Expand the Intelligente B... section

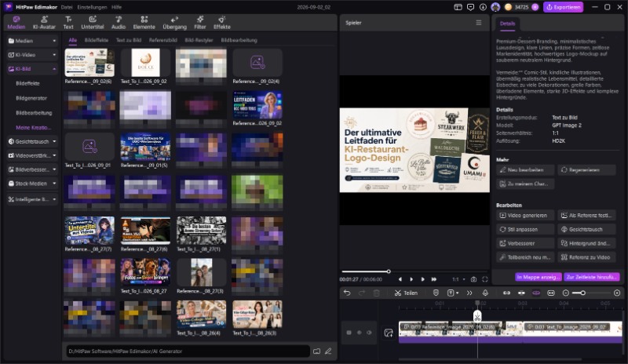tap(32, 199)
